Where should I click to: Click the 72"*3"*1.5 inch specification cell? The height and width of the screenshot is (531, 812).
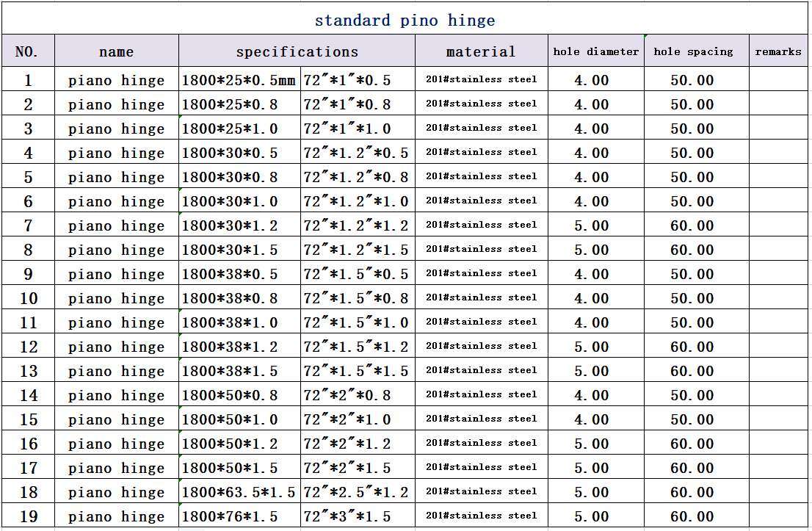[357, 516]
